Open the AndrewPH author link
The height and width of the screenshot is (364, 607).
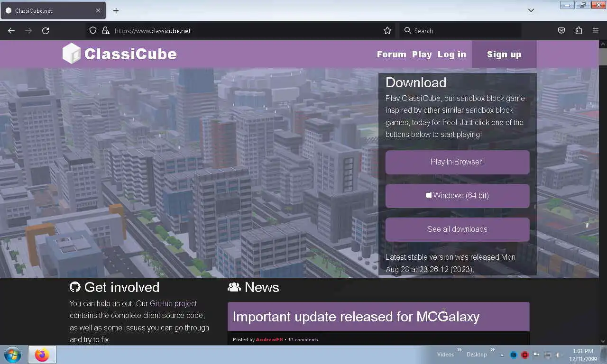(x=269, y=339)
